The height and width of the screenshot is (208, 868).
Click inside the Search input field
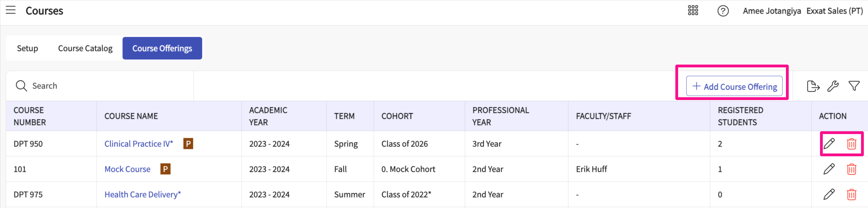[x=70, y=85]
